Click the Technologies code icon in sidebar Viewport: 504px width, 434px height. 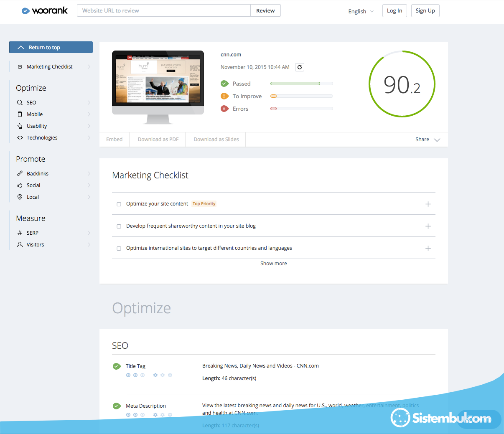[20, 137]
